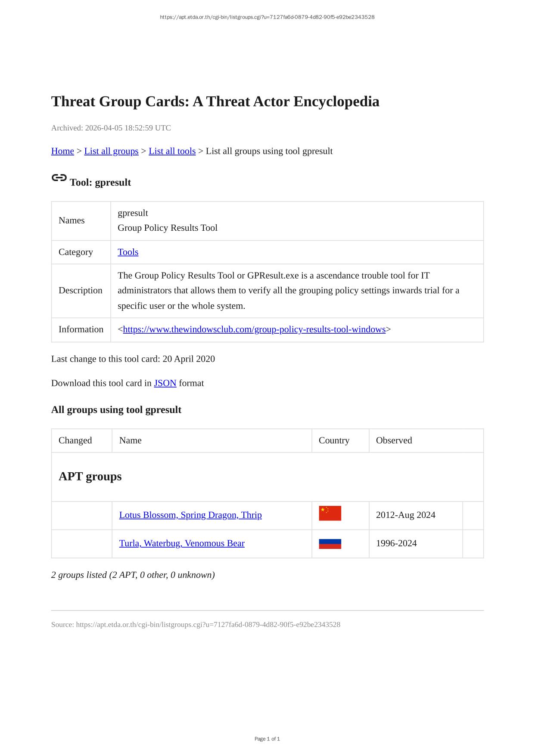
Task: Click the China flag icon
Action: pyautogui.click(x=330, y=513)
